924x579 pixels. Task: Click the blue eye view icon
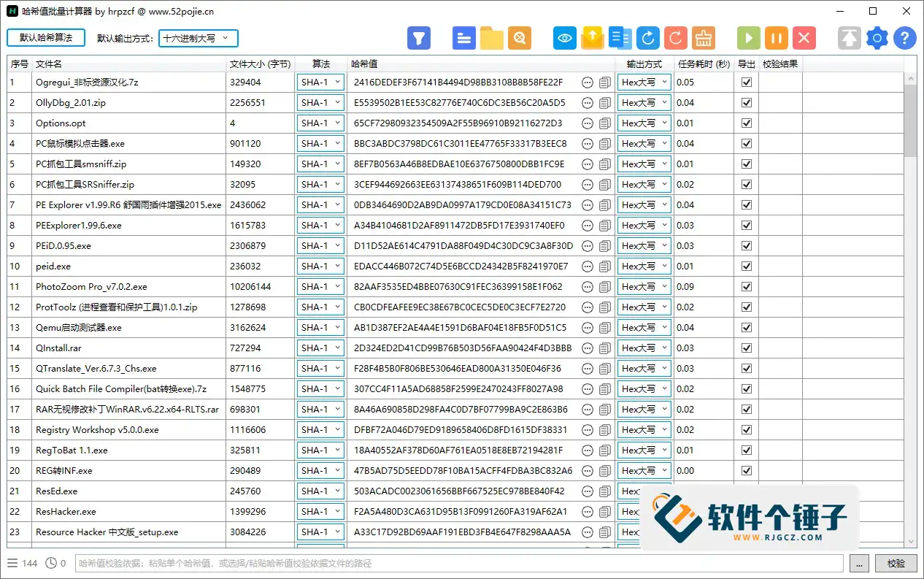(564, 38)
